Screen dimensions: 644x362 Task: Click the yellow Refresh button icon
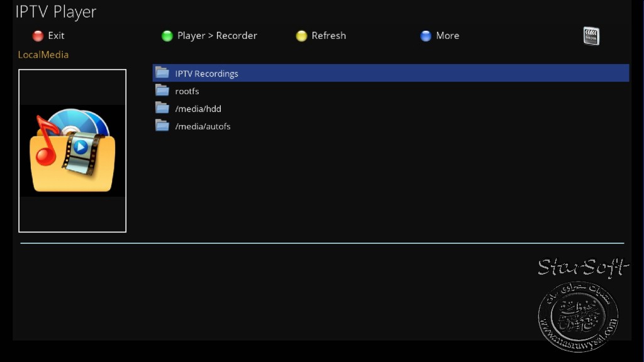(x=301, y=36)
